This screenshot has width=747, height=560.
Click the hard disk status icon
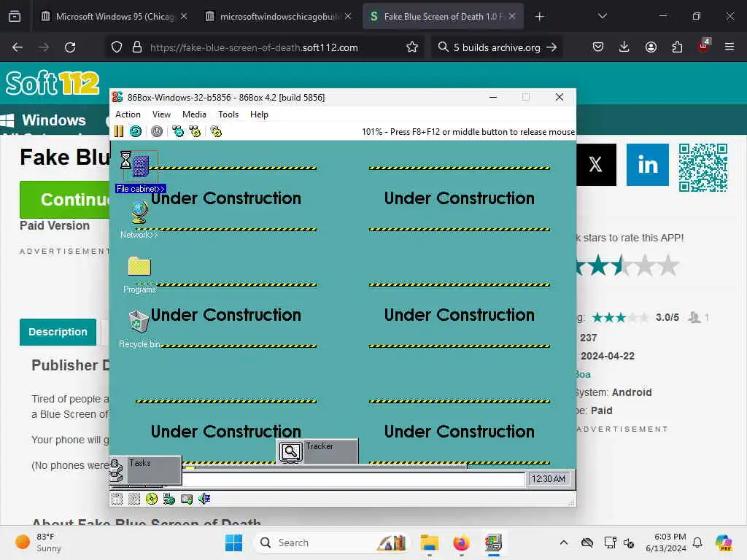(187, 499)
